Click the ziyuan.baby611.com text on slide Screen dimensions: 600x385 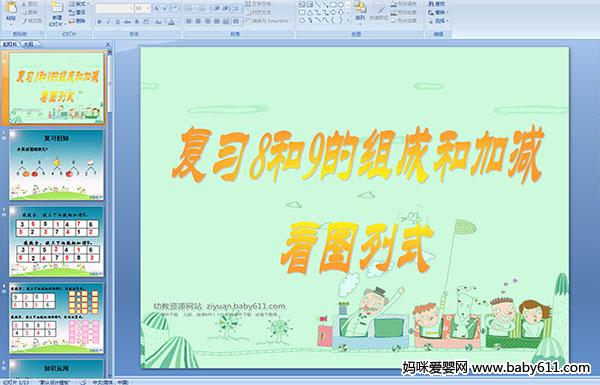246,306
